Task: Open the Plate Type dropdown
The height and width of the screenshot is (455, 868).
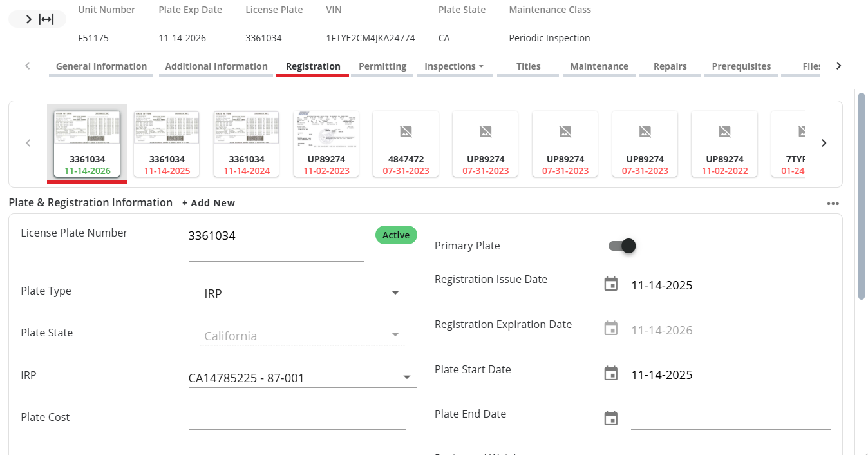Action: click(395, 293)
